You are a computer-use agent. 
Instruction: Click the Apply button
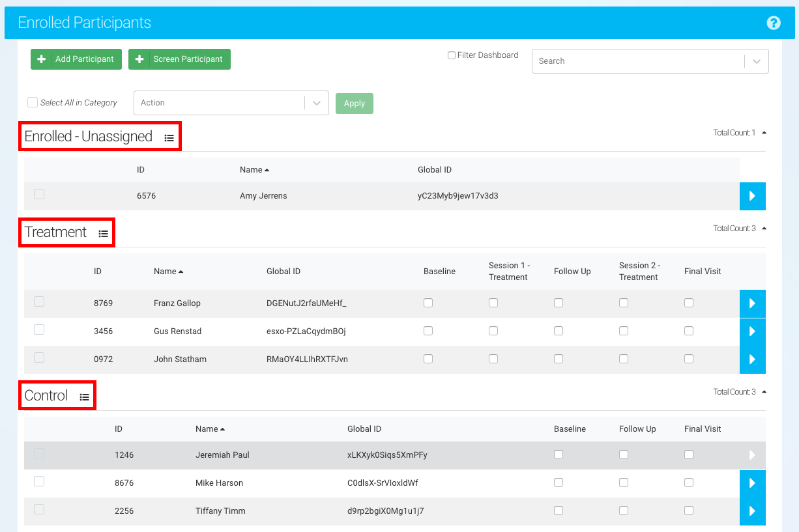pyautogui.click(x=354, y=104)
